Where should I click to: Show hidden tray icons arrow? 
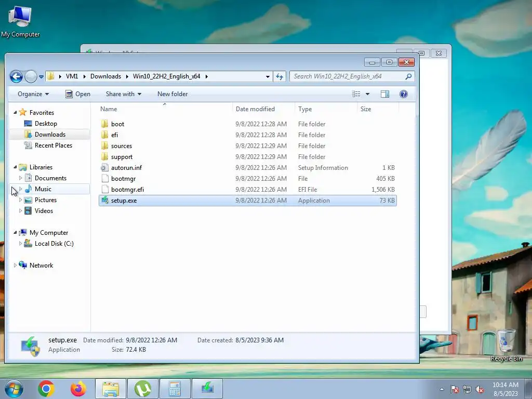point(442,389)
